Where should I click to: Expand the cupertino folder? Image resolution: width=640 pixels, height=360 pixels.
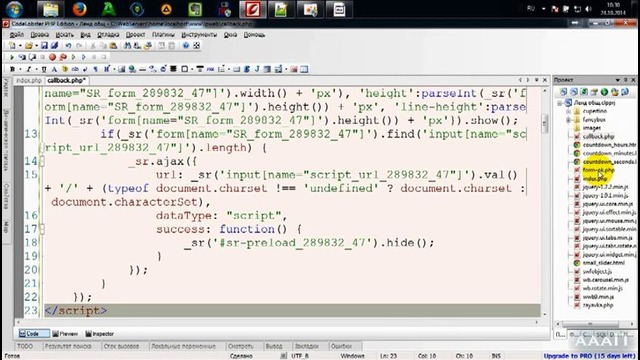(568, 111)
